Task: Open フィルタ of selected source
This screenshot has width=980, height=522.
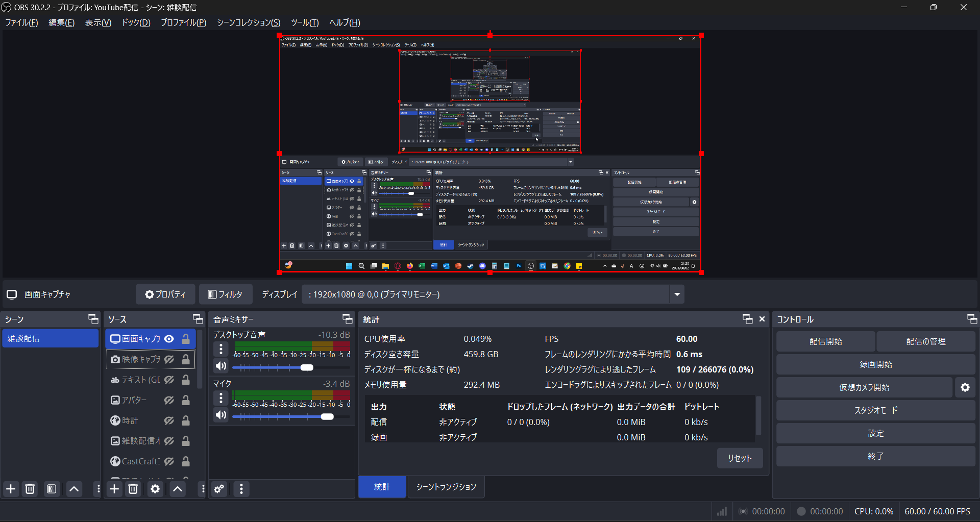Action: point(225,294)
